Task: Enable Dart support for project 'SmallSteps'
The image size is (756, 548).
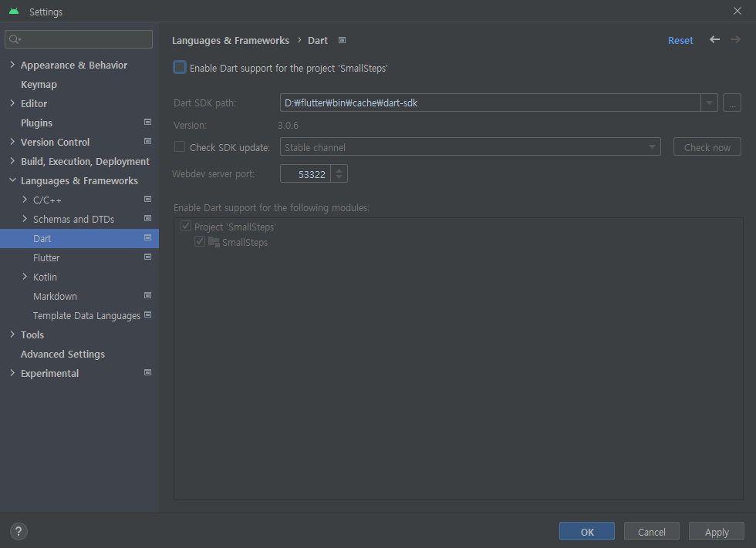Action: coord(179,67)
